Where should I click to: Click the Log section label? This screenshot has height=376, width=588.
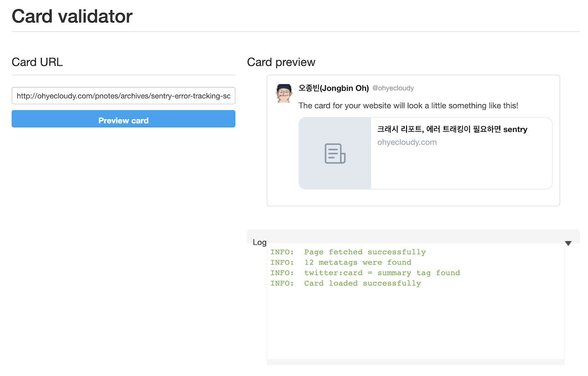coord(260,242)
